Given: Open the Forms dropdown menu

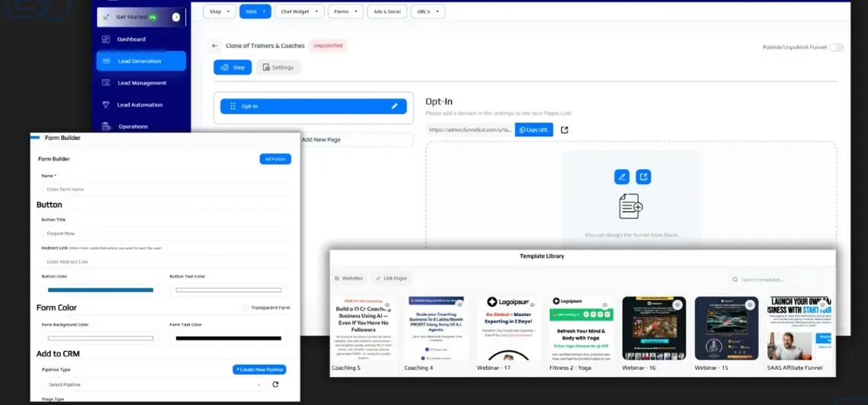Looking at the screenshot, I should click(x=345, y=11).
